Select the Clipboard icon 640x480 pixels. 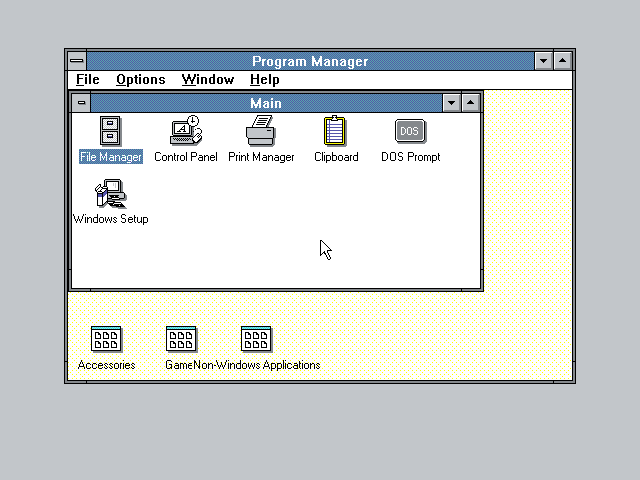[335, 131]
